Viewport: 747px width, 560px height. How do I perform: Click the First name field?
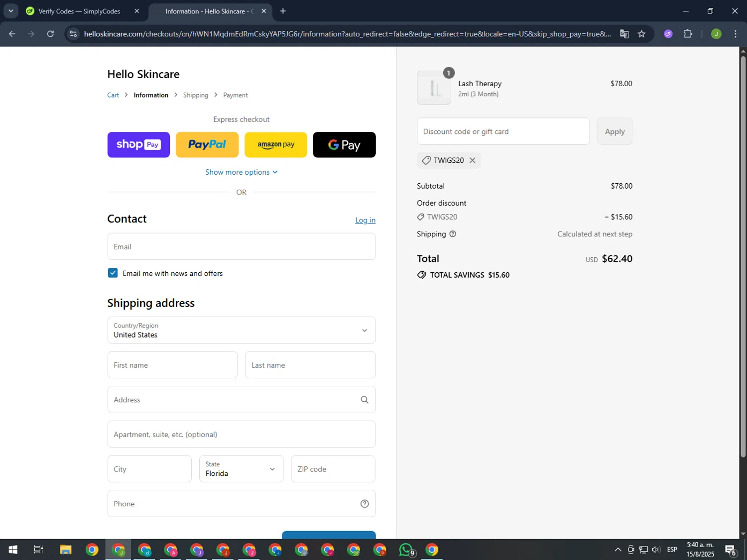[172, 365]
